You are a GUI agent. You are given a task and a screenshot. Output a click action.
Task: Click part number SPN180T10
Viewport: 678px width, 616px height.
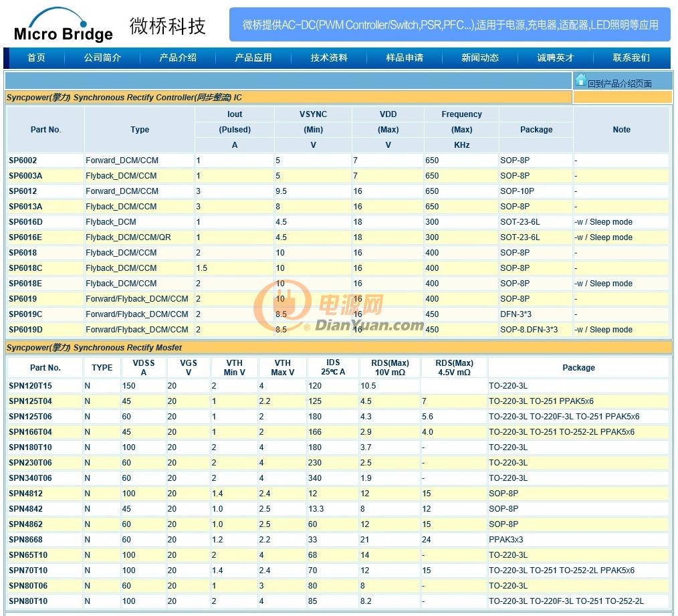coord(30,447)
